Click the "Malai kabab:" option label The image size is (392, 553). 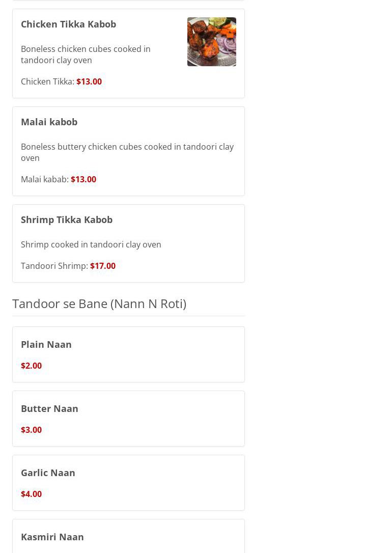click(x=44, y=179)
